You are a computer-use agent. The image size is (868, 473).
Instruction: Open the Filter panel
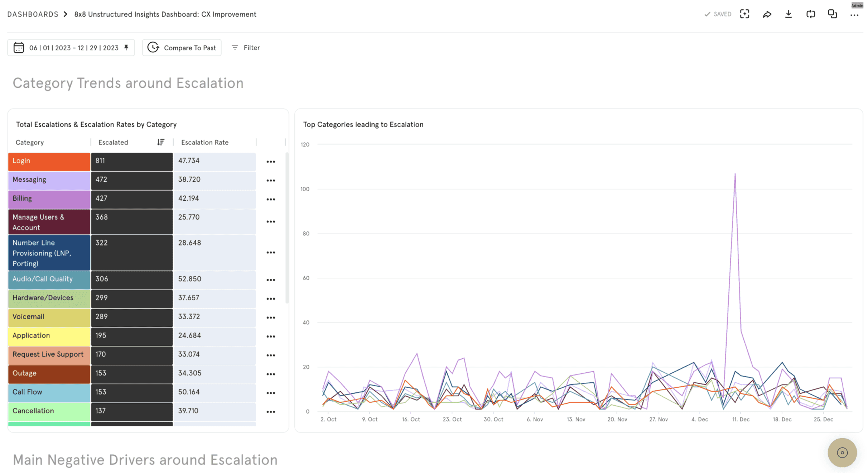point(246,48)
